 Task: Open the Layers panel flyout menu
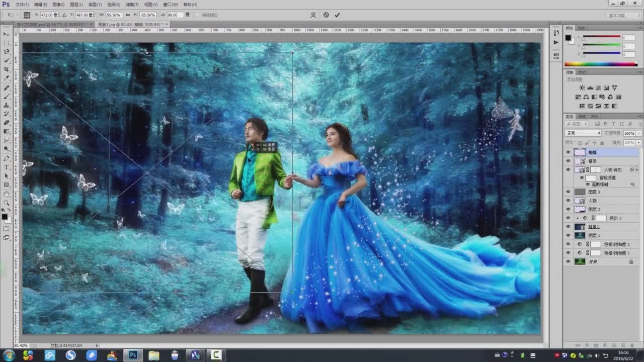639,116
